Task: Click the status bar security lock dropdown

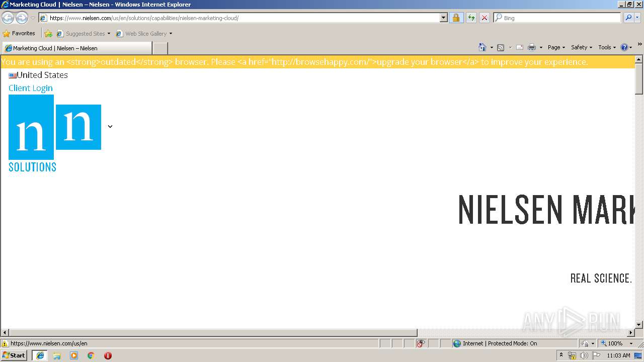Action: [588, 343]
